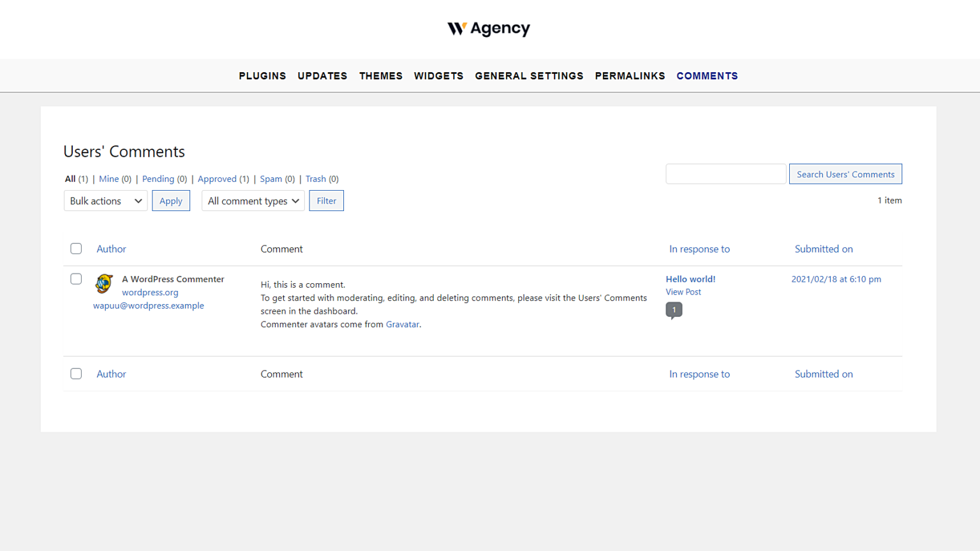Open the 2021/02/18 at 6:10 pm date link
The width and height of the screenshot is (980, 551).
click(836, 279)
